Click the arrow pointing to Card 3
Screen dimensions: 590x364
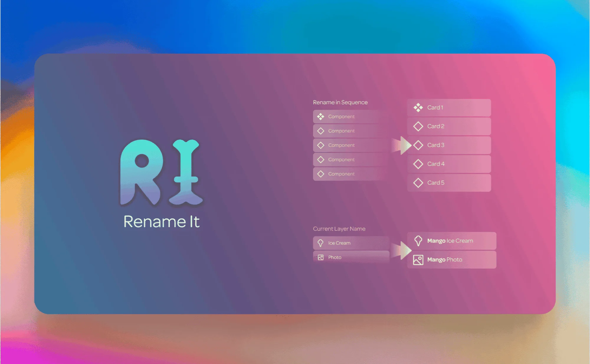click(401, 145)
